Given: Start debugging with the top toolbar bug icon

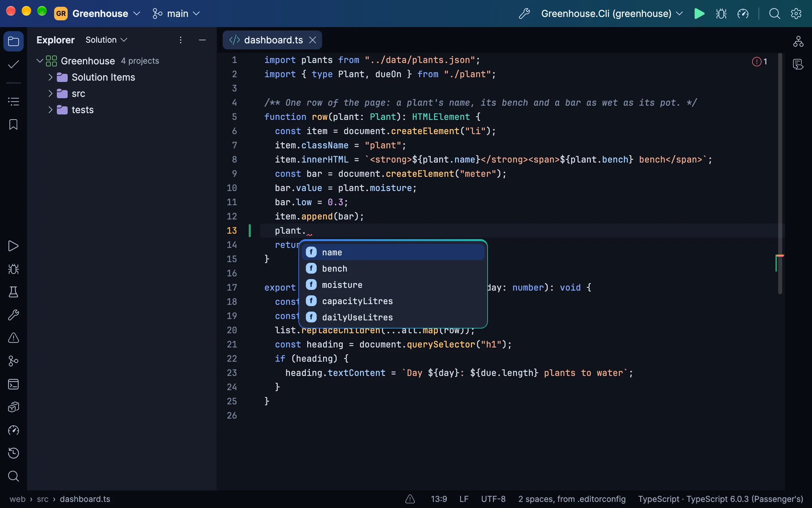Looking at the screenshot, I should [721, 14].
